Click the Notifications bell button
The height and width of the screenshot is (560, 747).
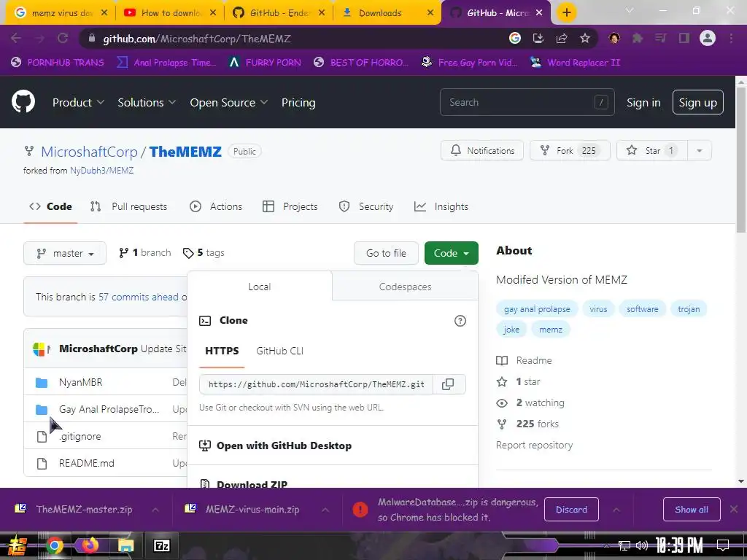[x=482, y=150]
